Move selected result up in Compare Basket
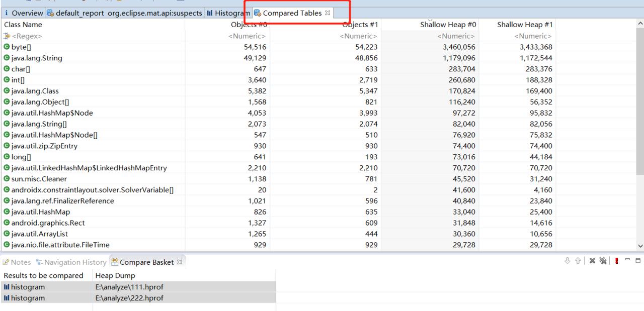 point(578,261)
